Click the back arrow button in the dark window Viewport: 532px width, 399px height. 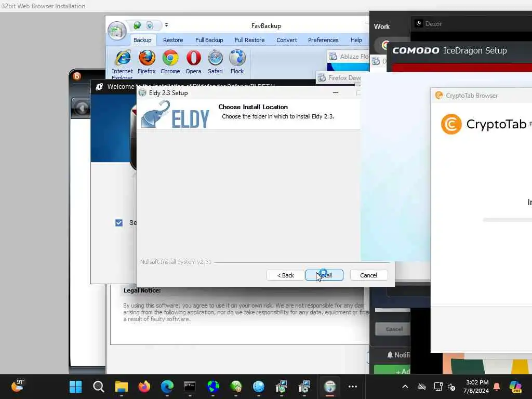[x=82, y=108]
